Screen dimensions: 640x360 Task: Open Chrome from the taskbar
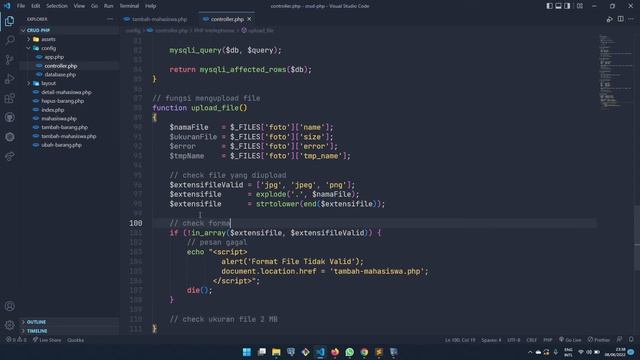pos(364,352)
